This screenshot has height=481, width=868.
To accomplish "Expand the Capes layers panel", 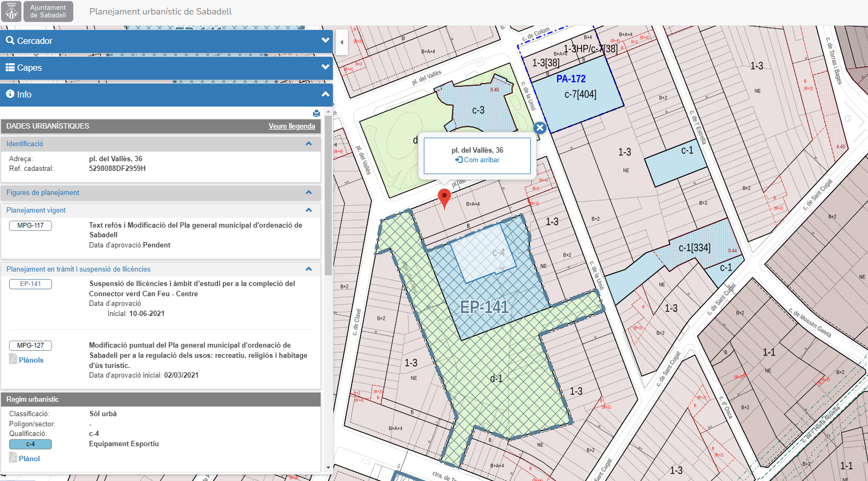I will point(166,67).
